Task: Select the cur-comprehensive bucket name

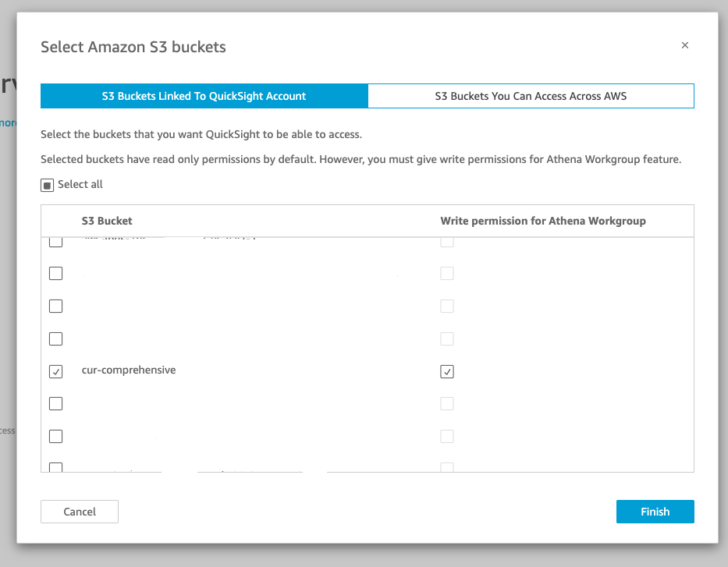Action: click(129, 370)
